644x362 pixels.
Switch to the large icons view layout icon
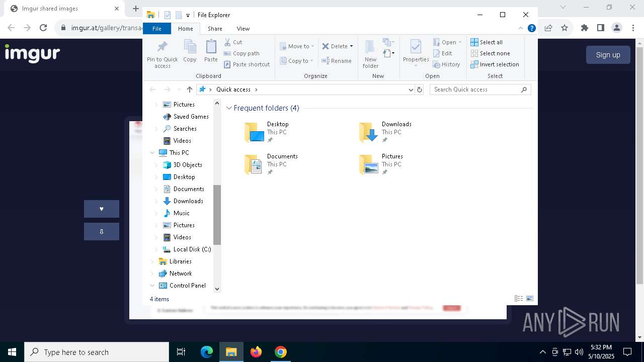[x=529, y=299]
